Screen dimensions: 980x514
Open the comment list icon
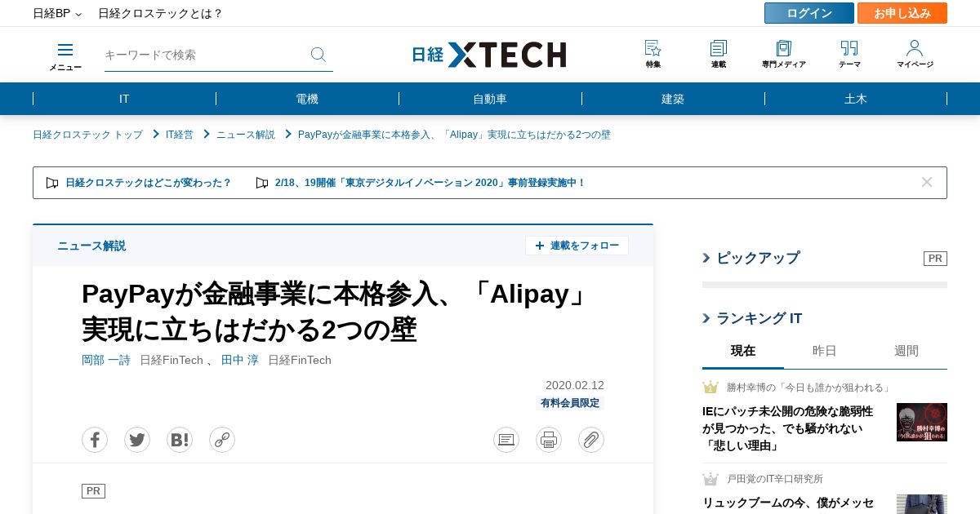click(506, 440)
